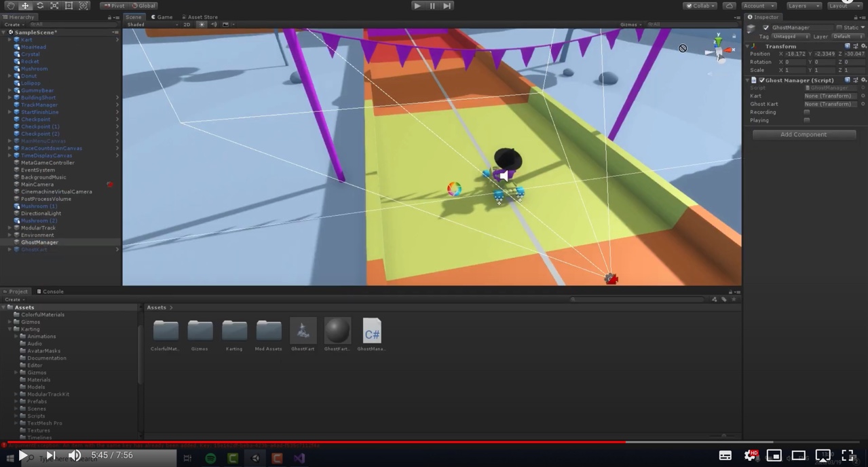This screenshot has width=868, height=467.
Task: Expand the Animations folder in Project
Action: [x=16, y=337]
